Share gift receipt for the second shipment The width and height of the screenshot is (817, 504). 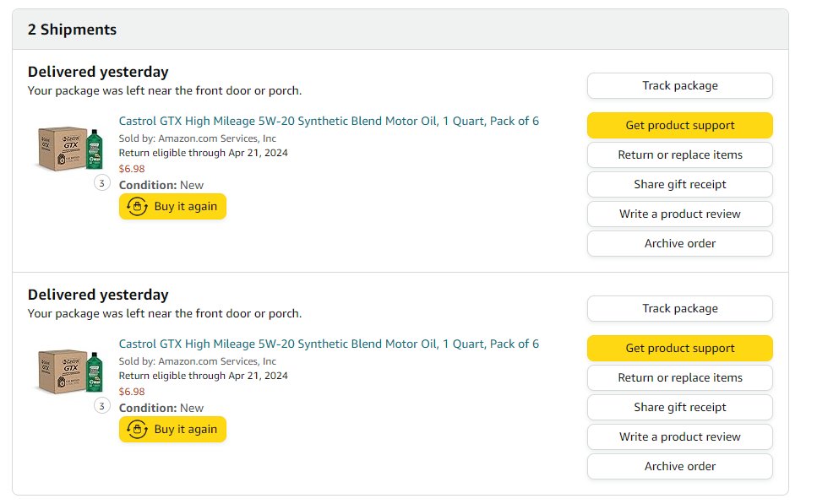[679, 407]
